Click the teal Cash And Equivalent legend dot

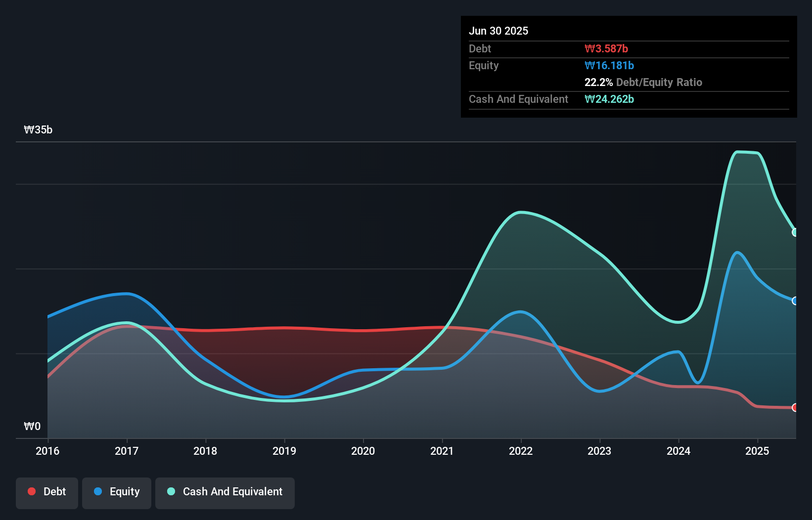tap(171, 491)
